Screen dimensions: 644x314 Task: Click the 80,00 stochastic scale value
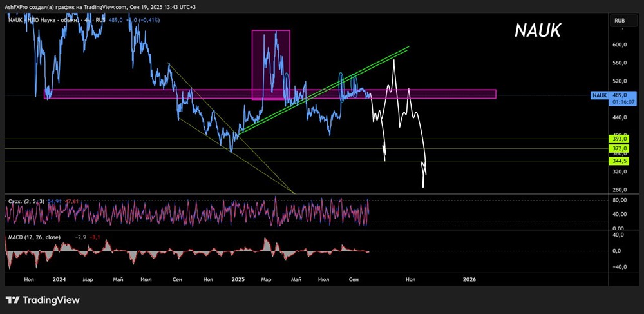tap(620, 200)
